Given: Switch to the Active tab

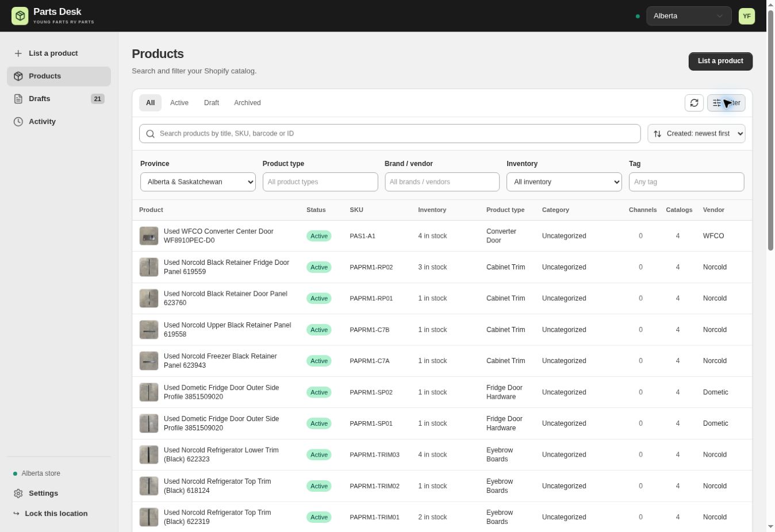Looking at the screenshot, I should point(179,103).
